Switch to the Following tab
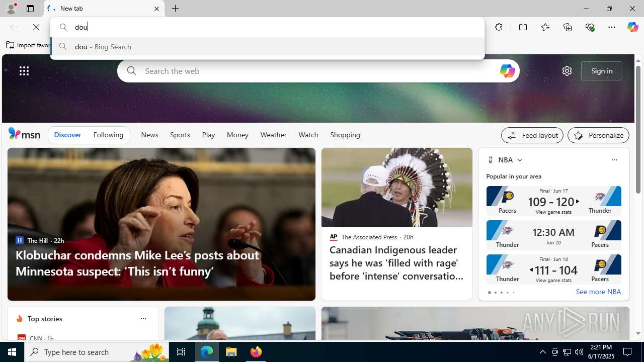Screen dimensions: 644x362 108,135
